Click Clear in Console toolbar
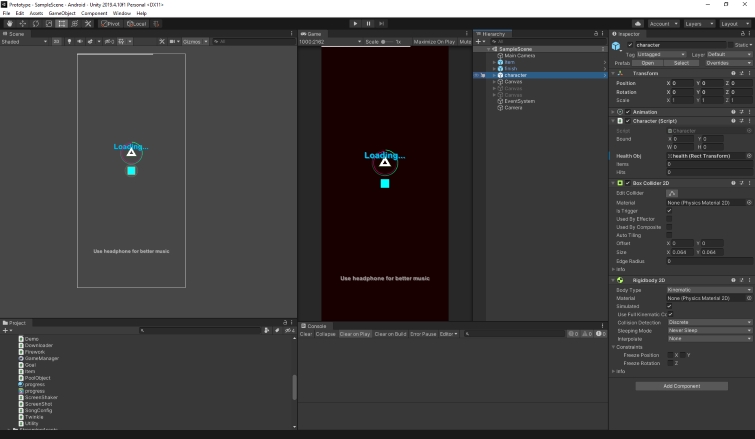 tap(306, 334)
